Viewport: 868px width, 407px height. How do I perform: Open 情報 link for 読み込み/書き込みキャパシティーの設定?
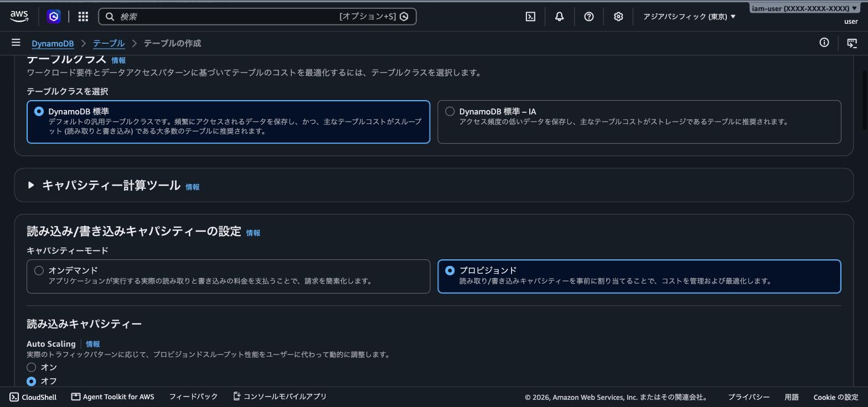(x=253, y=233)
